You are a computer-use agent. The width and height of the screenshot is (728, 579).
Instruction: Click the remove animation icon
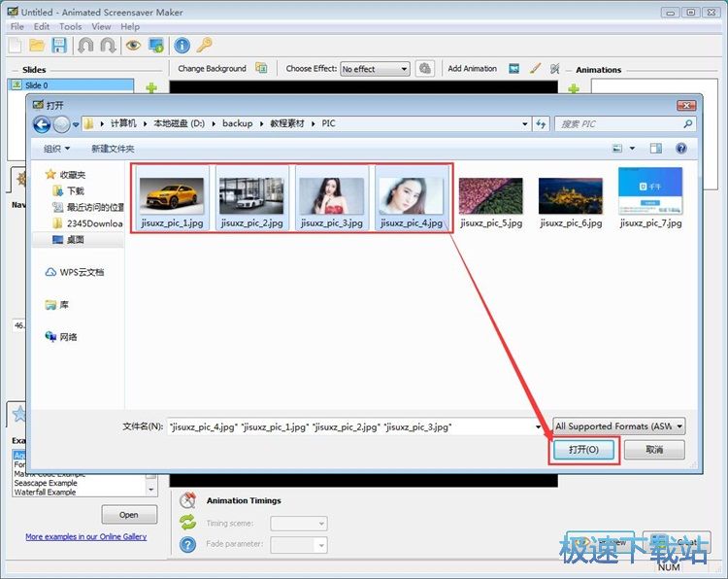(x=555, y=68)
